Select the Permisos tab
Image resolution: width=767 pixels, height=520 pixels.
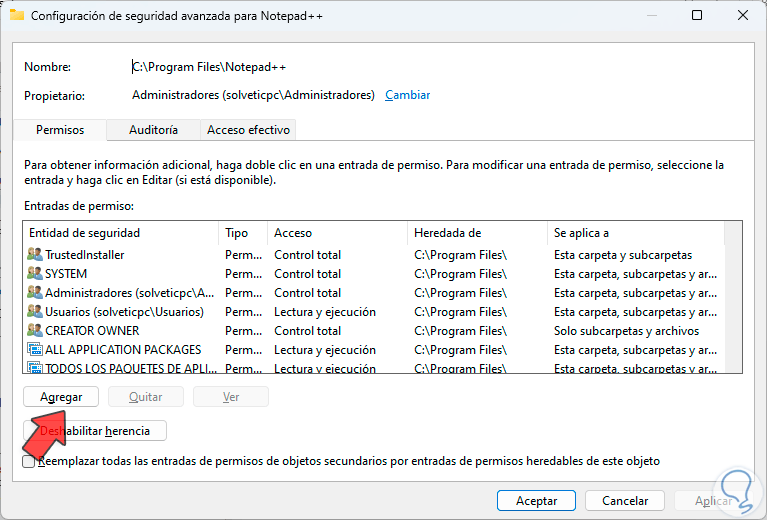coord(60,130)
